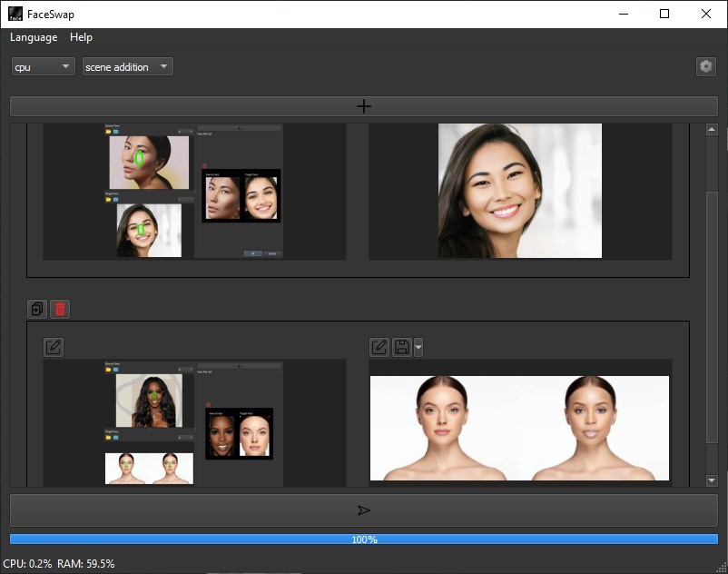Click the lower scene setup preview thumbnail

tap(194, 422)
